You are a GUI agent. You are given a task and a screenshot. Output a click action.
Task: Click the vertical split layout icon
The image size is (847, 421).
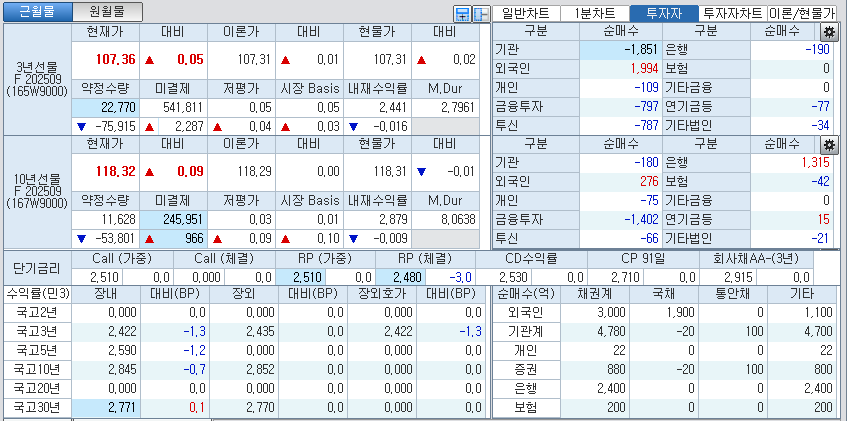(481, 14)
